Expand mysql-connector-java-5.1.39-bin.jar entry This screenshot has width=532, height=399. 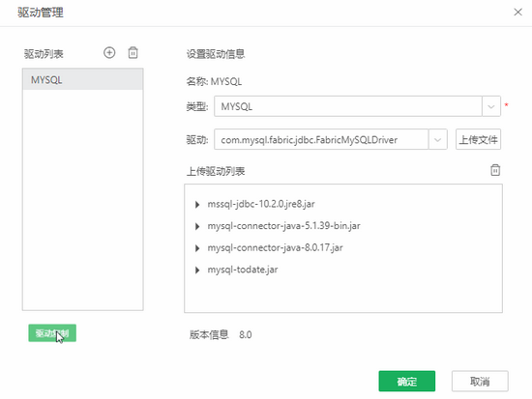pyautogui.click(x=197, y=226)
